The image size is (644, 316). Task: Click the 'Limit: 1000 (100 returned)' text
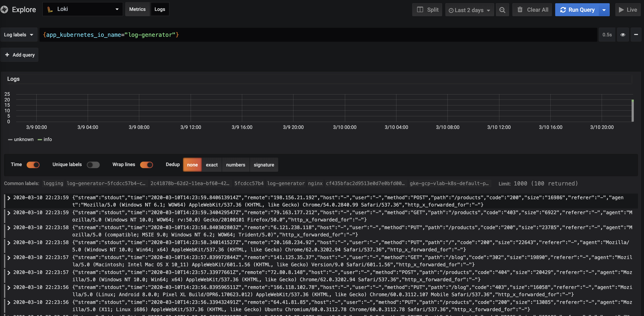(x=538, y=184)
